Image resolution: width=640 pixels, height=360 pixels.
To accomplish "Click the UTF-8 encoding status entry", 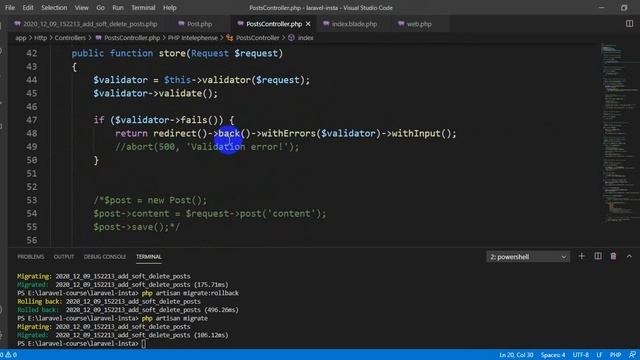I will point(580,355).
